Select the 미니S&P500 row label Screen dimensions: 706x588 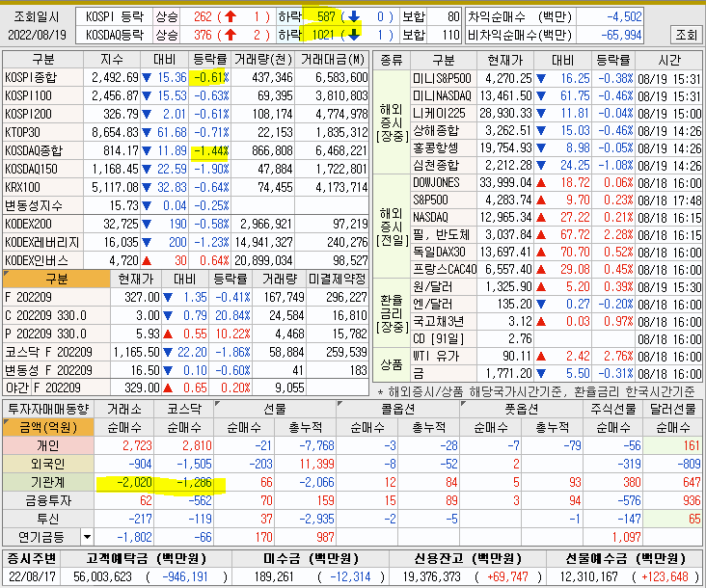tap(442, 78)
